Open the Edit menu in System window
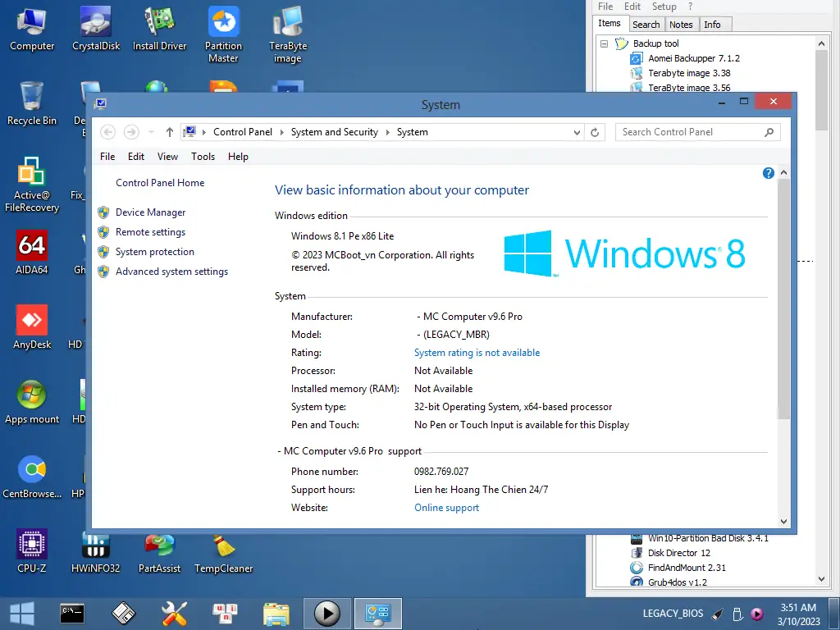Screen dimensions: 840x630 [x=136, y=157]
